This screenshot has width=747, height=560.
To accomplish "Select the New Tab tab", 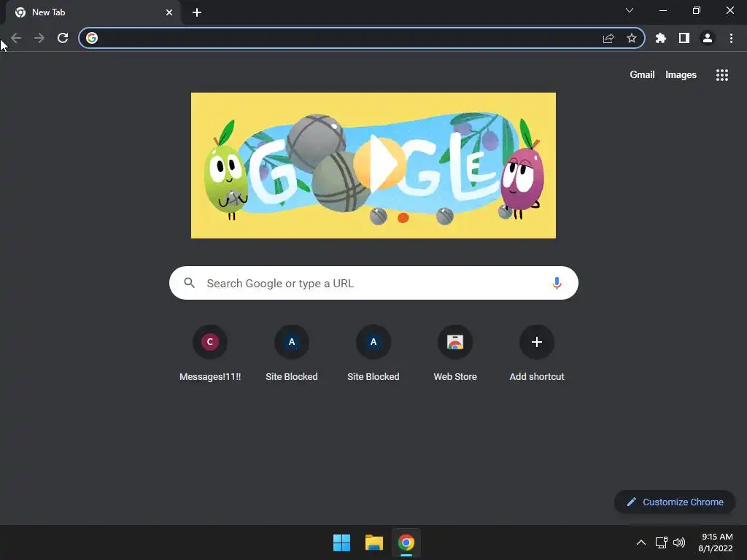I will (x=93, y=12).
